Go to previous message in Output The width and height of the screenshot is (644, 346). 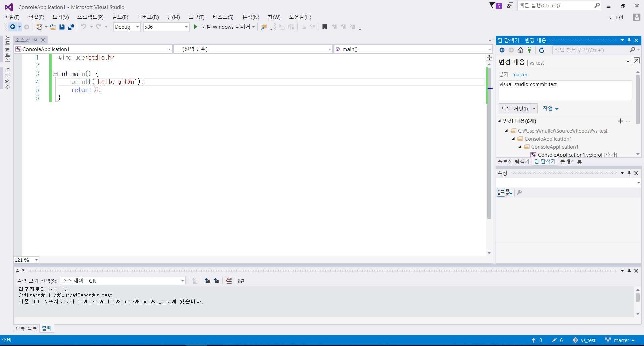(x=208, y=281)
